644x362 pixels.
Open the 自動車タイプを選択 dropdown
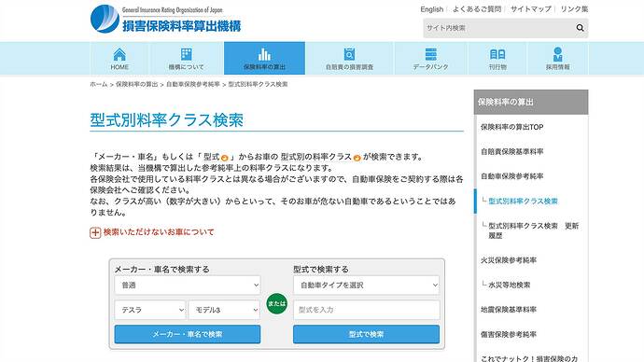tap(367, 285)
